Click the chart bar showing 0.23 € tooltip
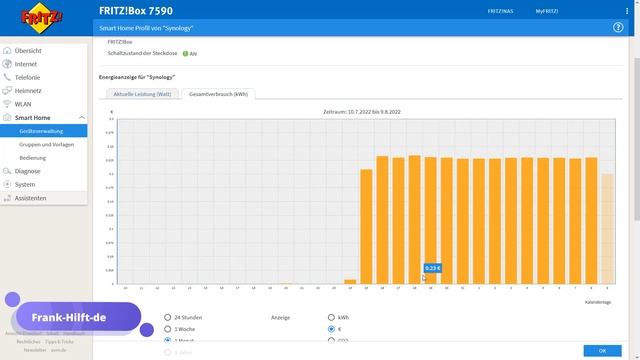The width and height of the screenshot is (640, 360). pyautogui.click(x=431, y=220)
